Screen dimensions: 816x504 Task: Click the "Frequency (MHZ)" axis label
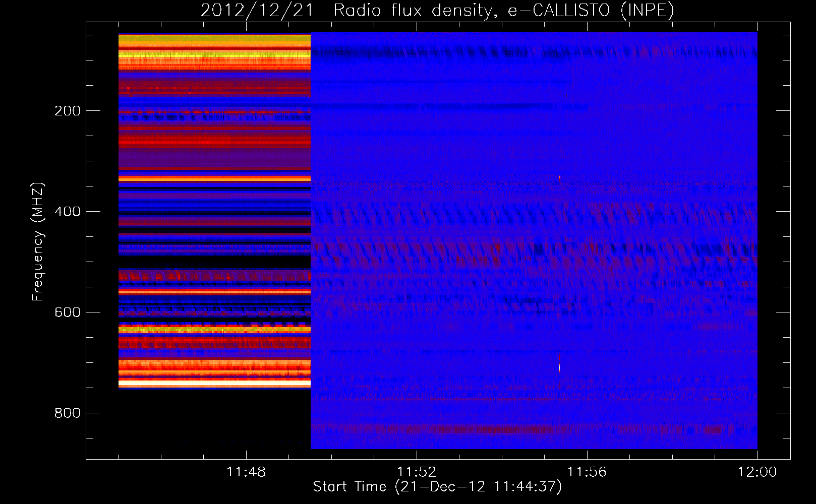point(38,241)
